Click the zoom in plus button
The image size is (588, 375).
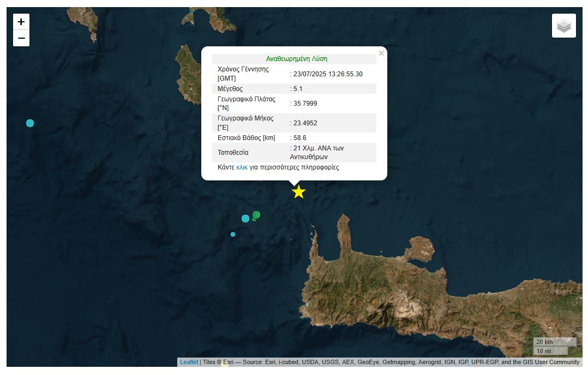pos(21,22)
